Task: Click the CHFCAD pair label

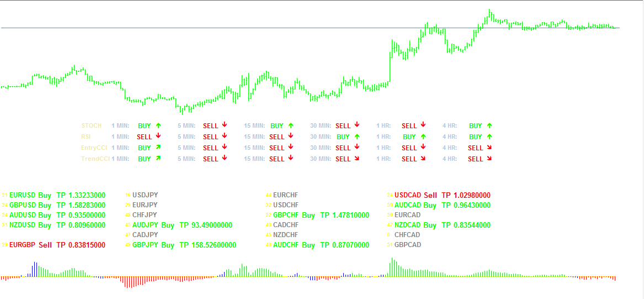Action: [x=407, y=235]
